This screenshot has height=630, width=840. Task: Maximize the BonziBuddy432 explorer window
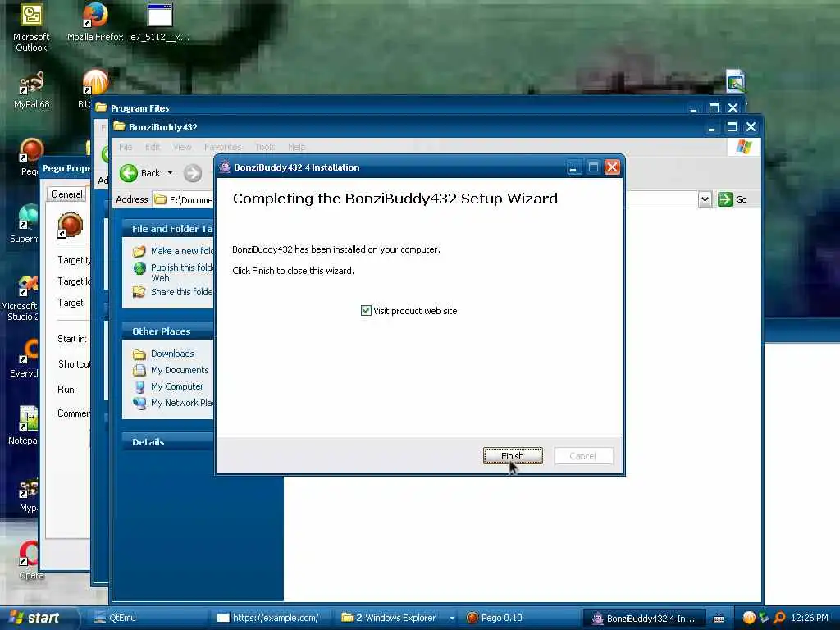click(731, 127)
